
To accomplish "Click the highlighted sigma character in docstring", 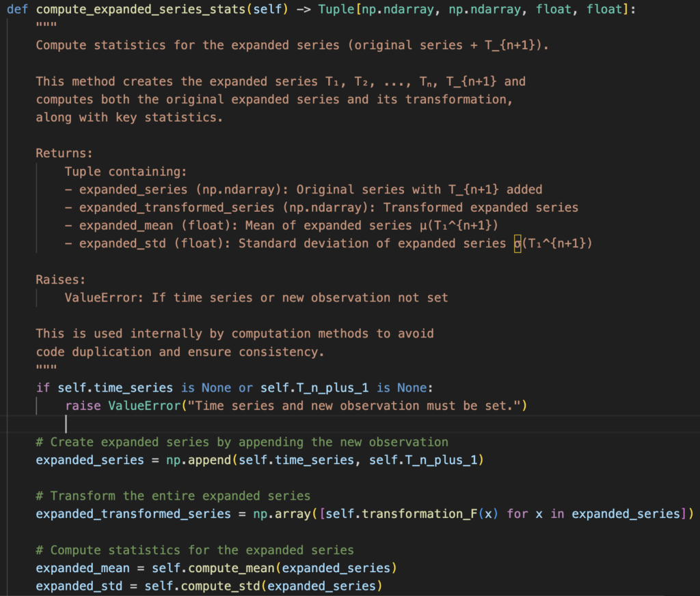I will click(517, 243).
